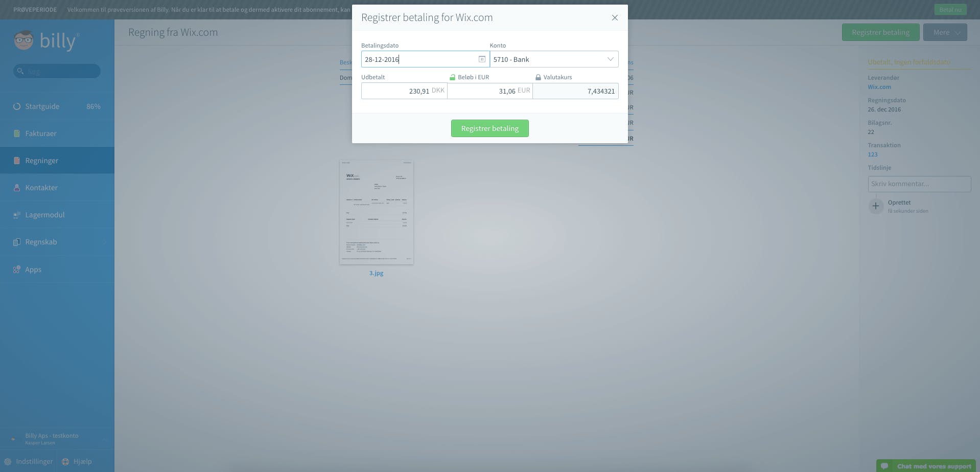
Task: Click the Regnskab pages icon
Action: (x=17, y=242)
